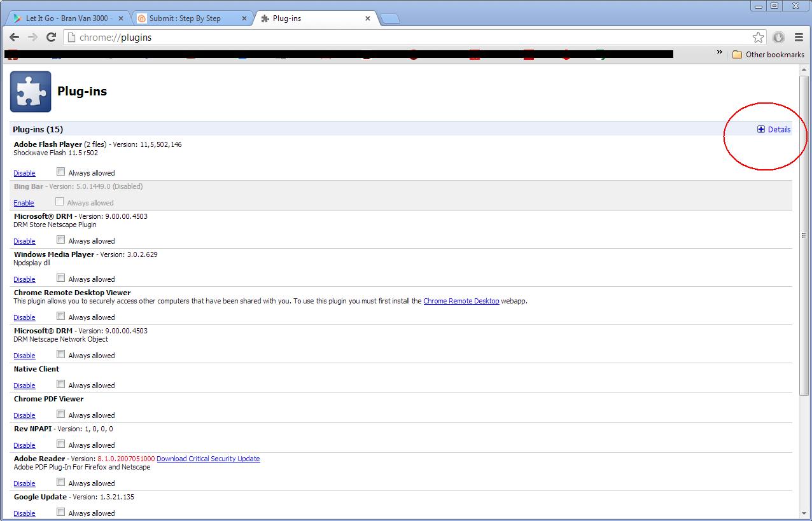Disable the Native Client plug-in
This screenshot has width=812, height=521.
[x=24, y=386]
